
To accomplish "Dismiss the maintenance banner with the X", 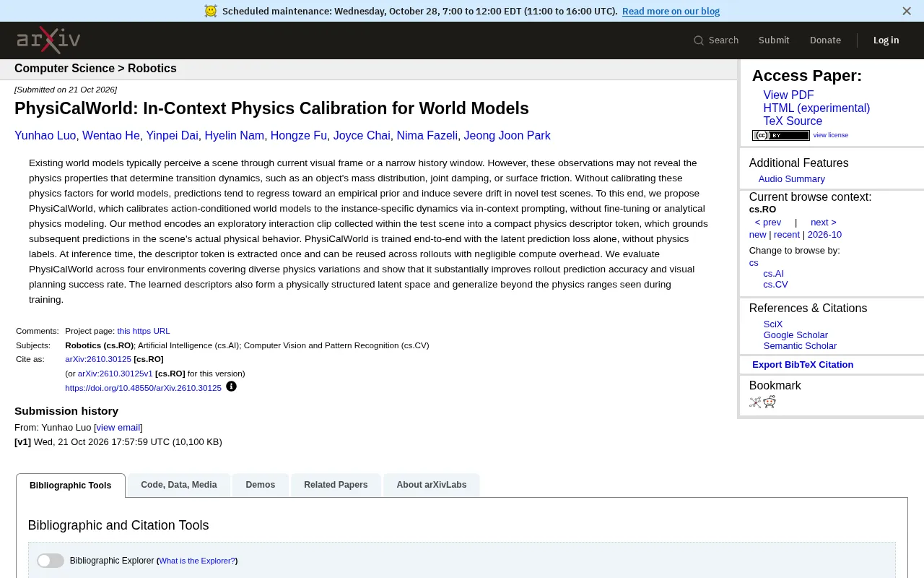I will pos(907,11).
